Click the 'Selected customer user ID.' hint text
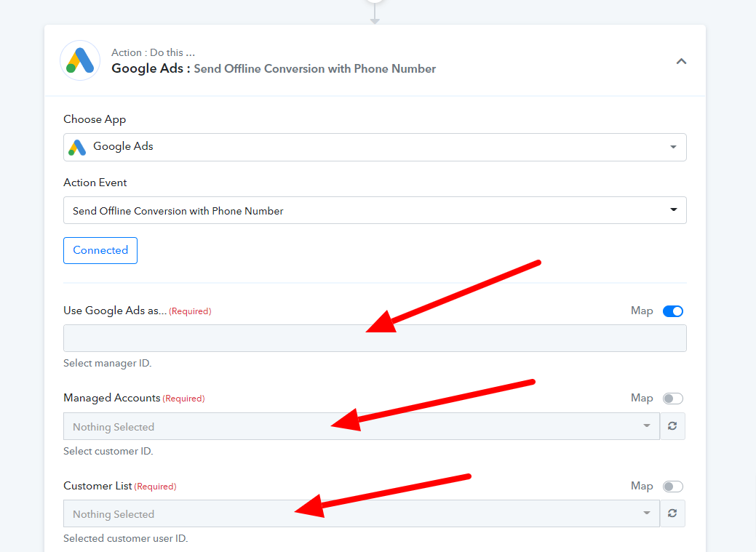 click(x=125, y=538)
